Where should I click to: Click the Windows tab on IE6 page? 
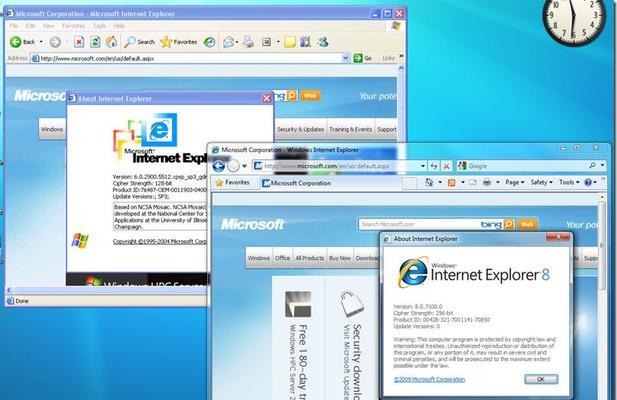click(x=52, y=129)
